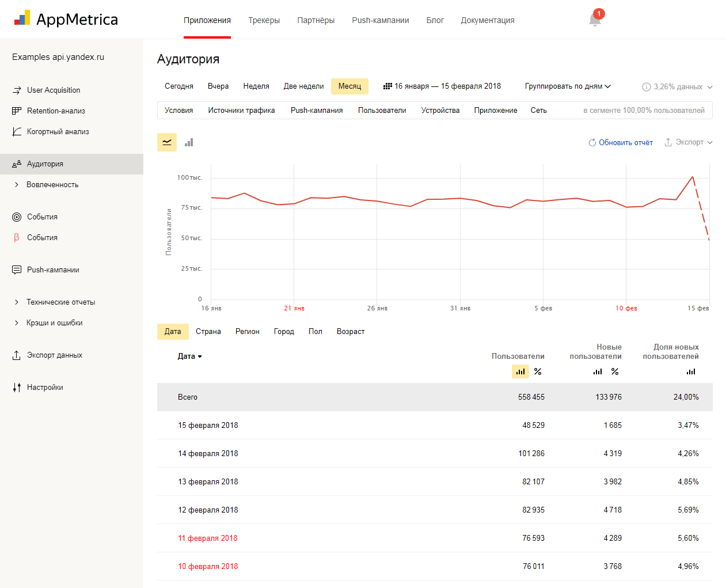This screenshot has height=588, width=726.
Task: Open Когортный анализ report
Action: pyautogui.click(x=58, y=132)
